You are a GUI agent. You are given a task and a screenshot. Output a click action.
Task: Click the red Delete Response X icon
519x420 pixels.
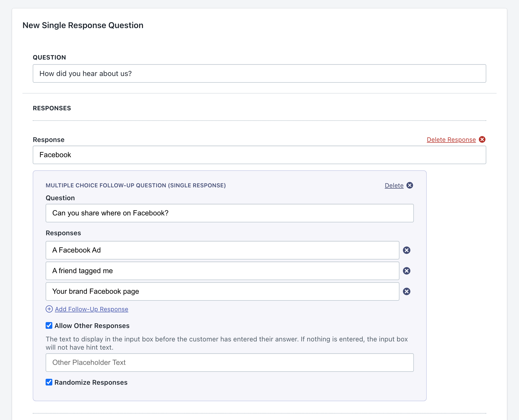(482, 139)
